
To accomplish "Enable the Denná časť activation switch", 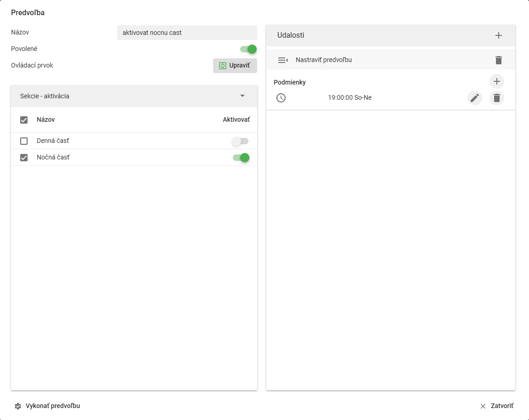I will [240, 141].
